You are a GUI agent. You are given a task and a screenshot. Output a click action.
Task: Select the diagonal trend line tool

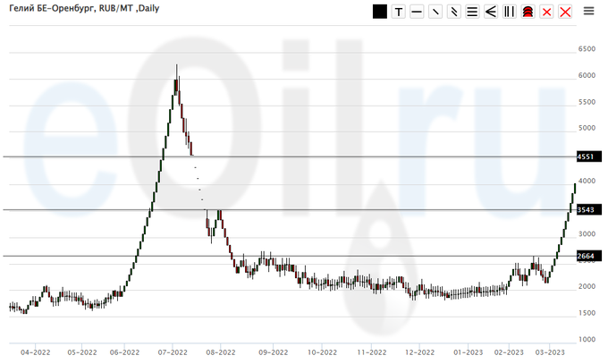[x=435, y=12]
